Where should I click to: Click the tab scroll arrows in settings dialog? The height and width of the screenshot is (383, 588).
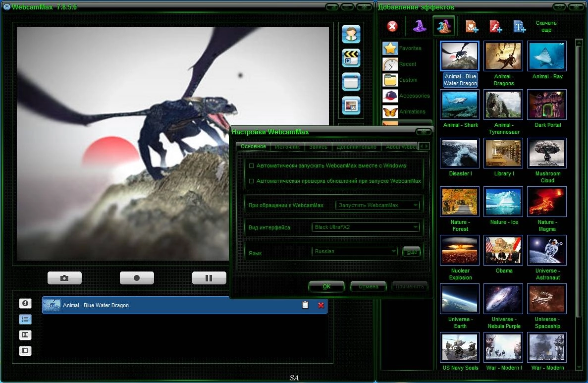point(424,146)
